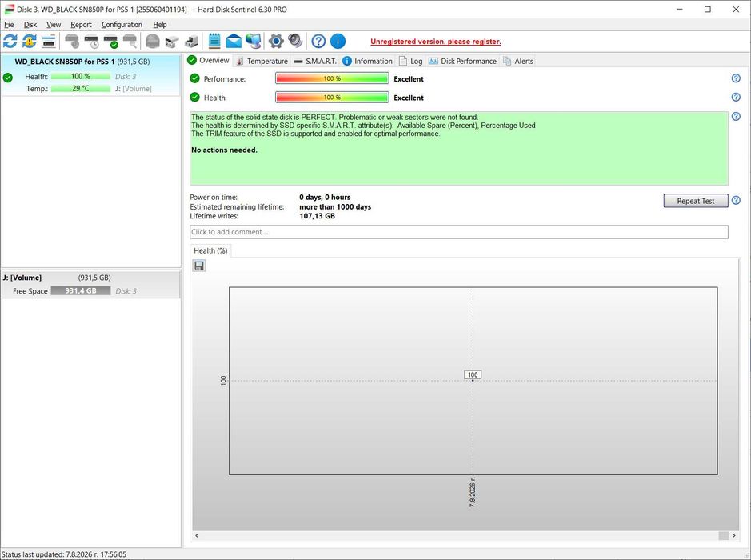Select the Health (%) graph tab
The width and height of the screenshot is (751, 560).
click(210, 250)
